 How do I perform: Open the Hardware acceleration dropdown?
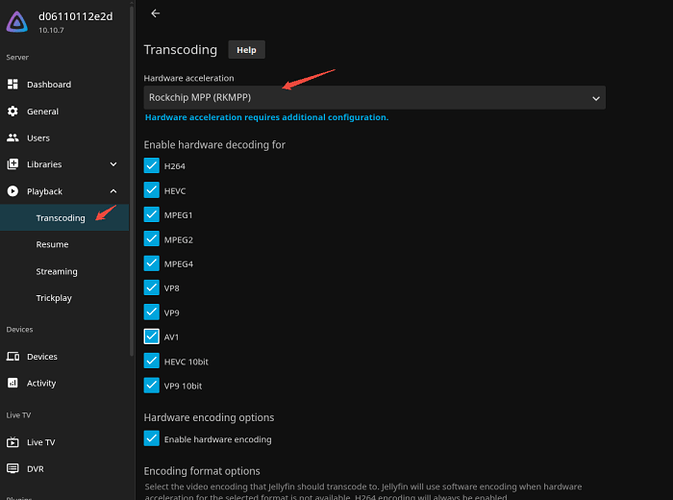[x=374, y=97]
